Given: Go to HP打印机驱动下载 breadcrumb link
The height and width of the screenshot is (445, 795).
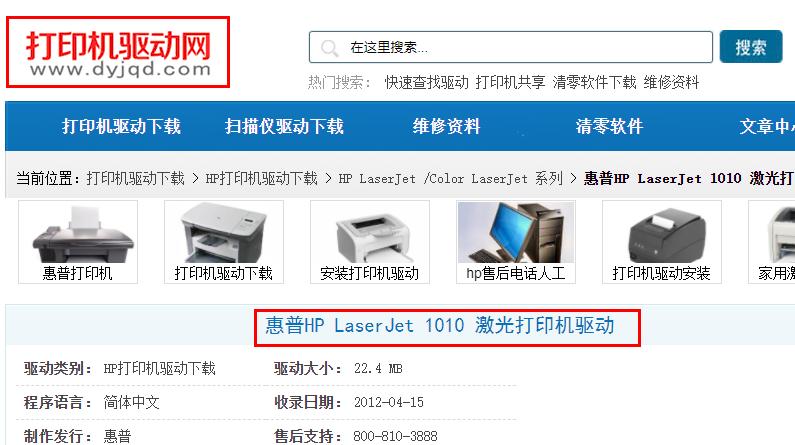Looking at the screenshot, I should (x=262, y=178).
